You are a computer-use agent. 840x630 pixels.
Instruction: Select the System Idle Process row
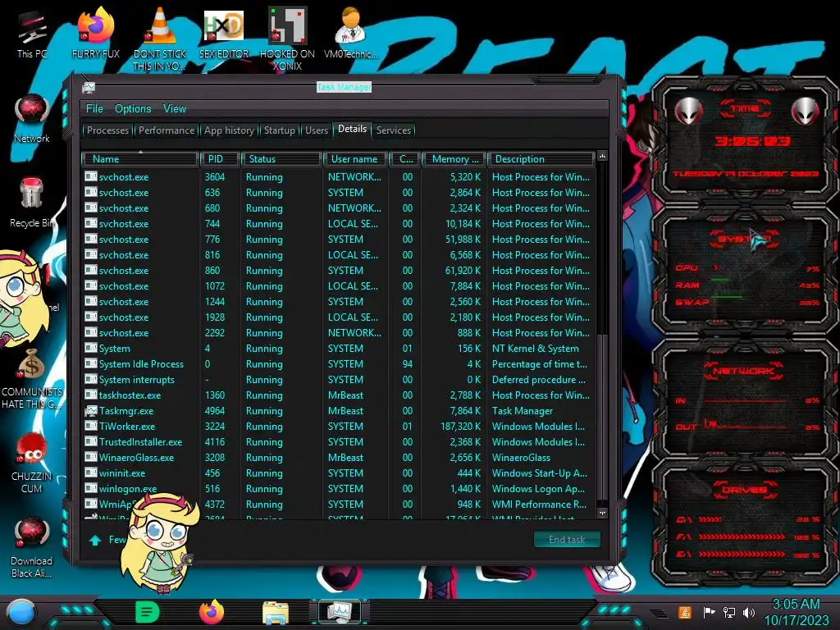[x=339, y=364]
